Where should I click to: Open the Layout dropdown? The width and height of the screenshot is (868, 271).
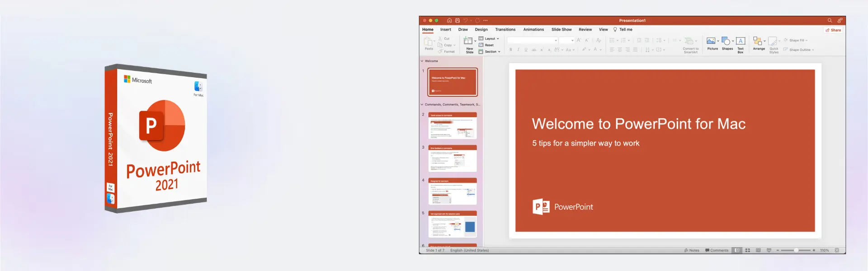click(x=489, y=39)
